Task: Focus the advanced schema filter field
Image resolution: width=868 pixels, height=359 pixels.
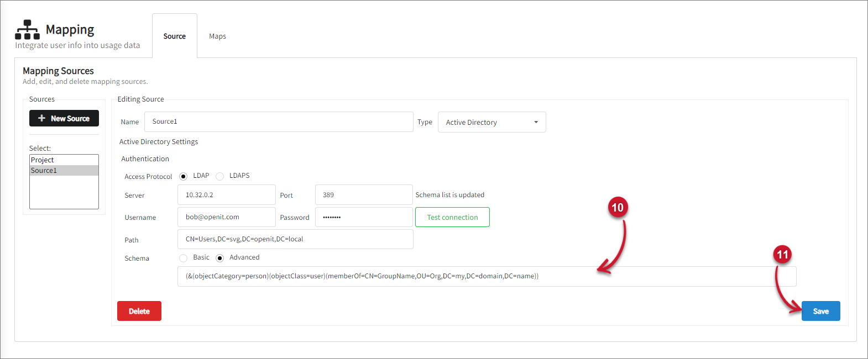Action: coord(487,276)
